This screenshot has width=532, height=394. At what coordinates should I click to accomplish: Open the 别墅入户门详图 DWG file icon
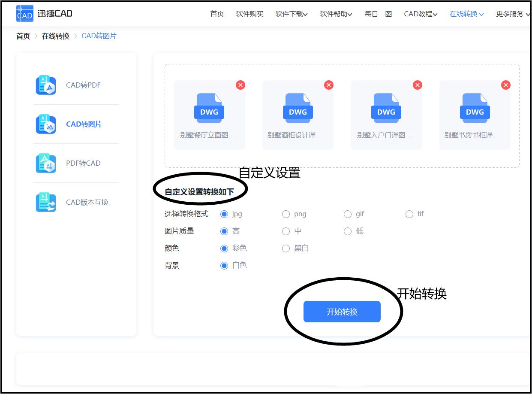click(386, 107)
